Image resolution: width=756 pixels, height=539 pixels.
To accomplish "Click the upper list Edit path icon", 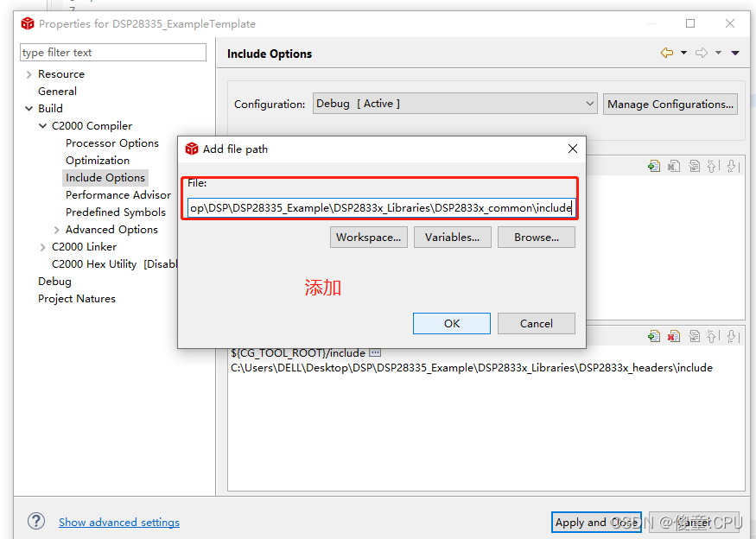I will pyautogui.click(x=694, y=167).
